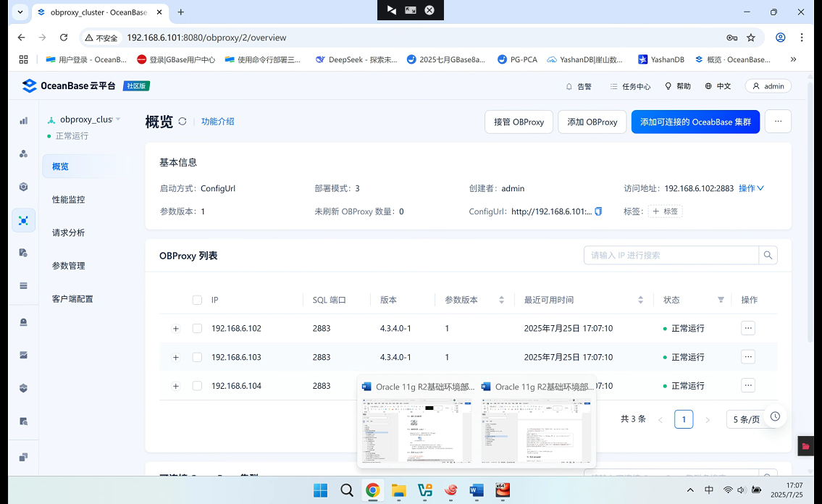The height and width of the screenshot is (504, 822).
Task: Check the box for 192.168.6.104
Action: [x=197, y=385]
